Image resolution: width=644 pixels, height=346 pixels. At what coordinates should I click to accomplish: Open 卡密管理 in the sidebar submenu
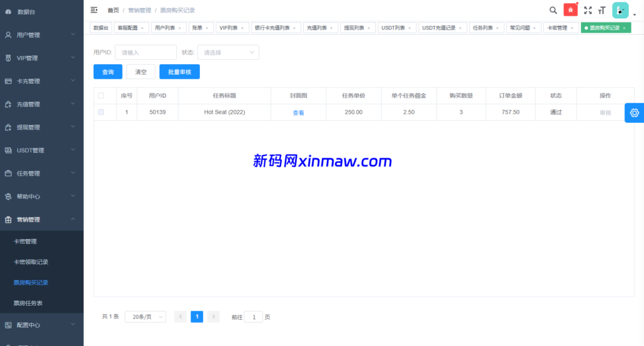(x=25, y=241)
